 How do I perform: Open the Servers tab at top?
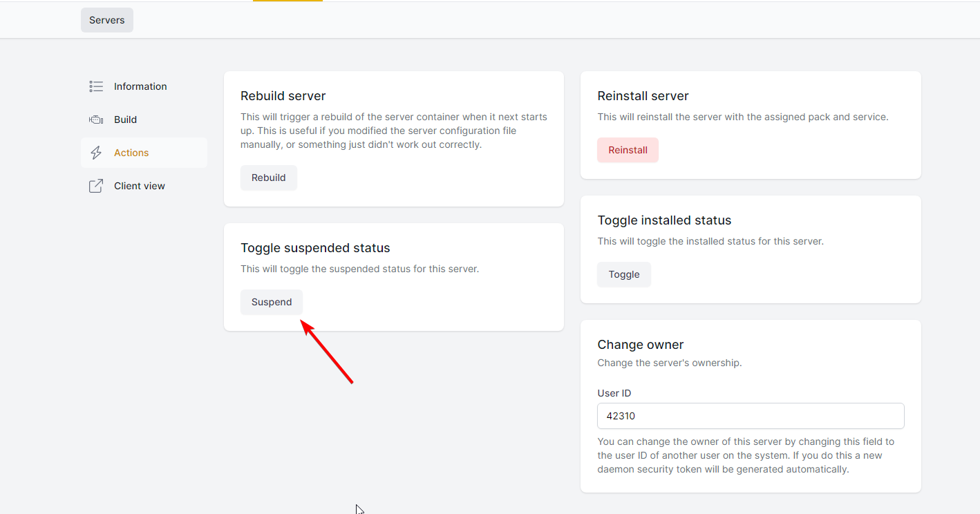[107, 20]
